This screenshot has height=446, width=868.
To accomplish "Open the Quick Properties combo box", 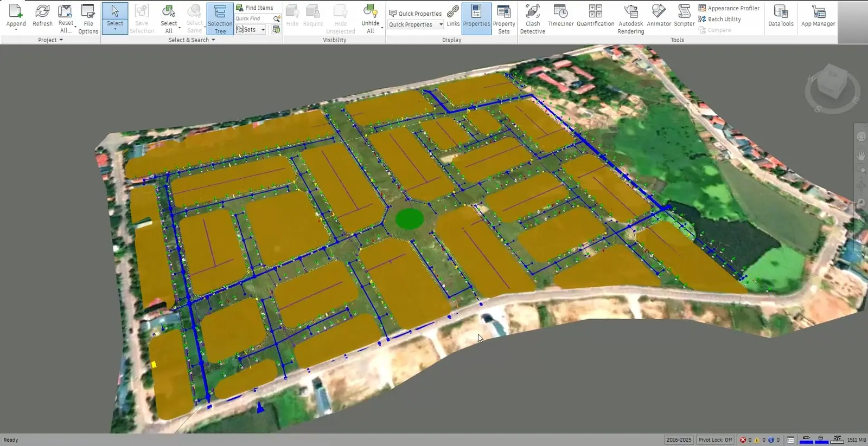I will 416,24.
